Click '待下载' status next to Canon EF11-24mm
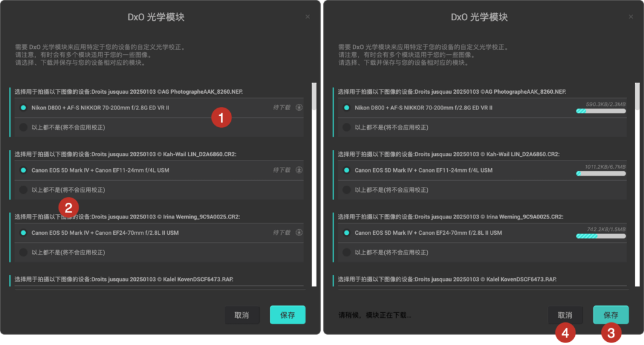 [x=282, y=170]
